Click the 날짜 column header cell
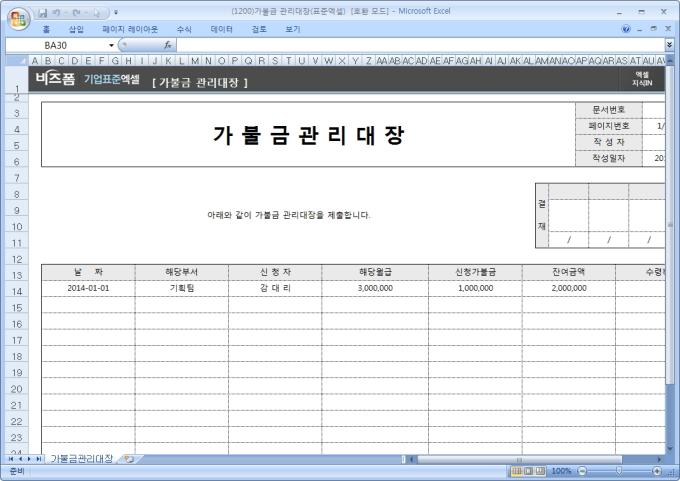Screen dimensions: 680x481 click(x=88, y=272)
